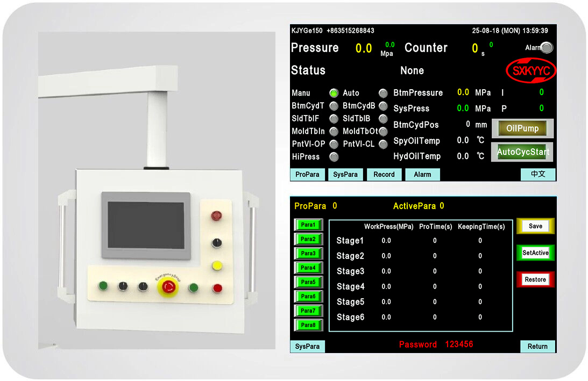Screen dimensions: 588x381
Task: Select the Para8 parameter set
Action: 308,325
